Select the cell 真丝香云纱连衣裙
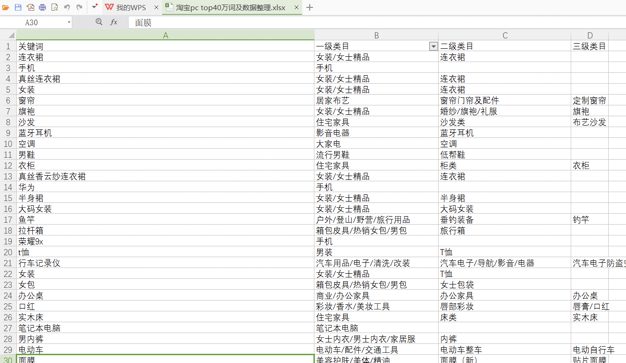The image size is (626, 363). pos(165,176)
